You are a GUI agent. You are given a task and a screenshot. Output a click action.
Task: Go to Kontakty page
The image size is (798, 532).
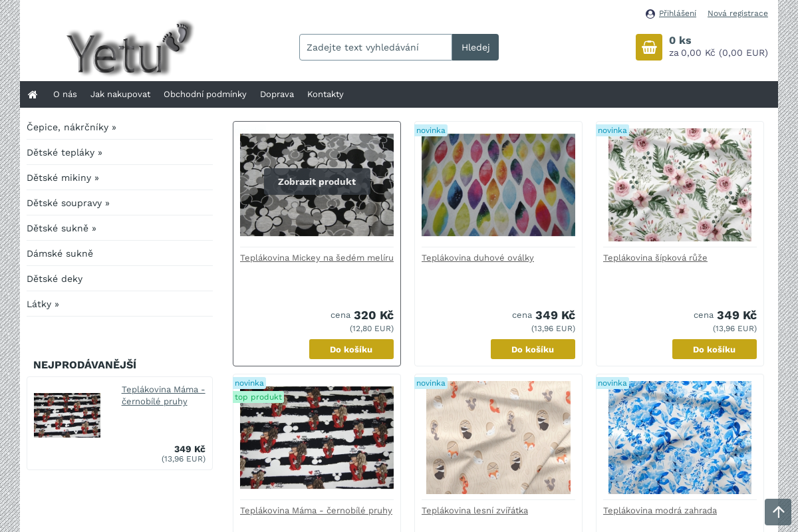[x=325, y=94]
